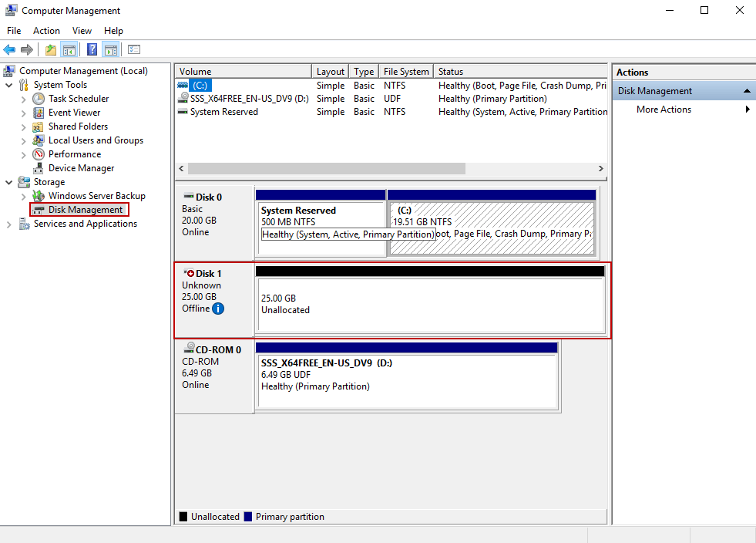Click the Forward navigation arrow
The image size is (756, 543).
point(27,49)
